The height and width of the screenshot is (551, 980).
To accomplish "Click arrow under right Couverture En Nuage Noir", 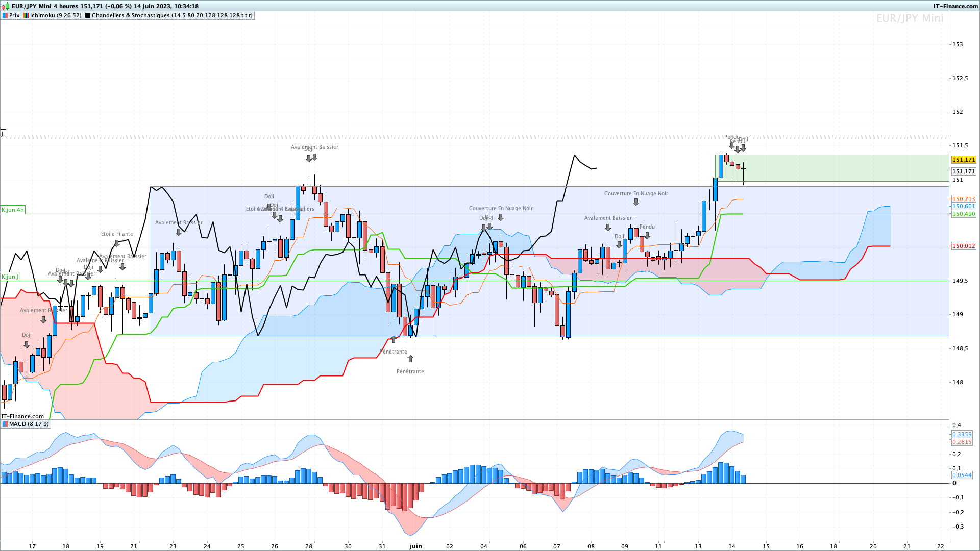I will pyautogui.click(x=636, y=202).
